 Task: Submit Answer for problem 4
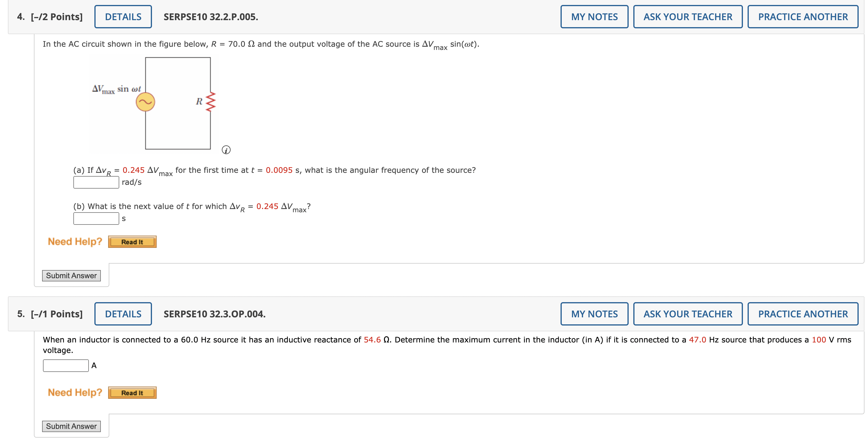pos(71,275)
